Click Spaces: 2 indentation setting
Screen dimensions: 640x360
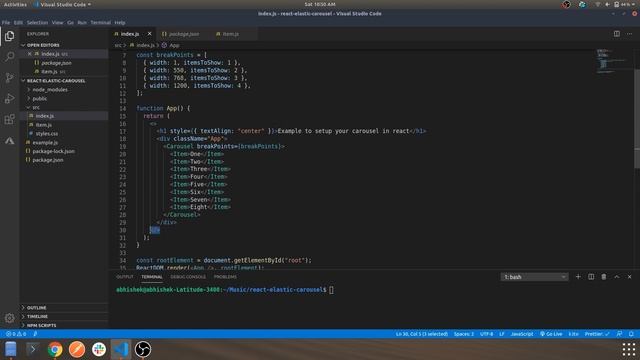pos(464,334)
